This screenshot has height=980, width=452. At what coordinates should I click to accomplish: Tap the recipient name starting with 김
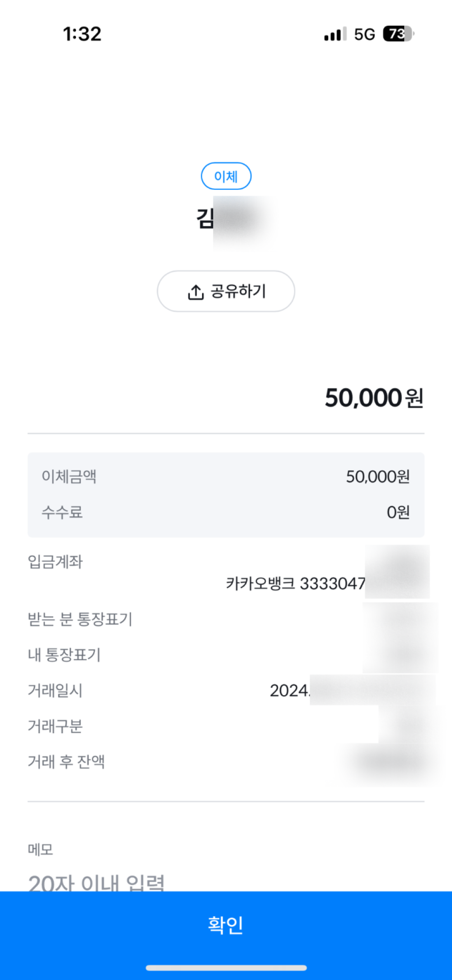coord(205,219)
